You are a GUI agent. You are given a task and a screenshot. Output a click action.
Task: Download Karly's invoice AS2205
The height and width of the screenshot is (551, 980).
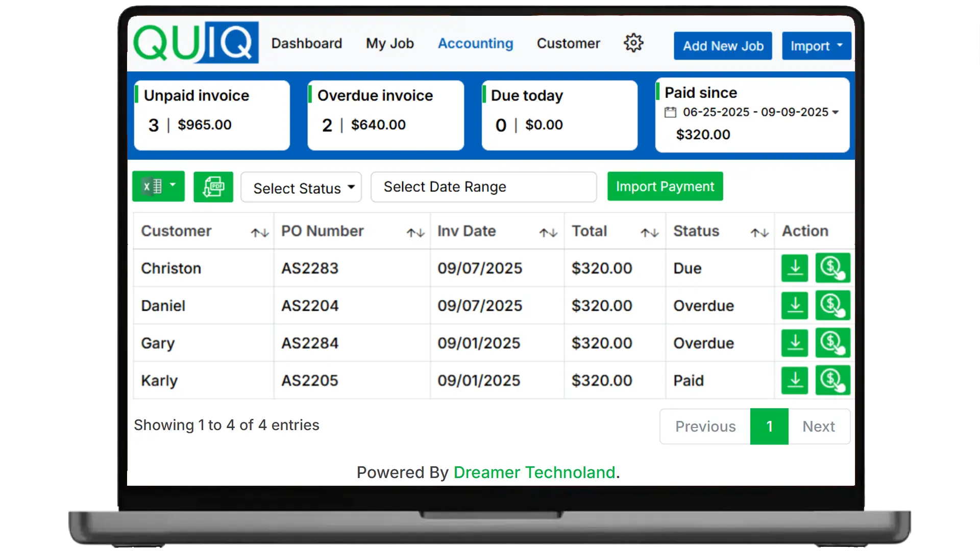[x=795, y=381]
